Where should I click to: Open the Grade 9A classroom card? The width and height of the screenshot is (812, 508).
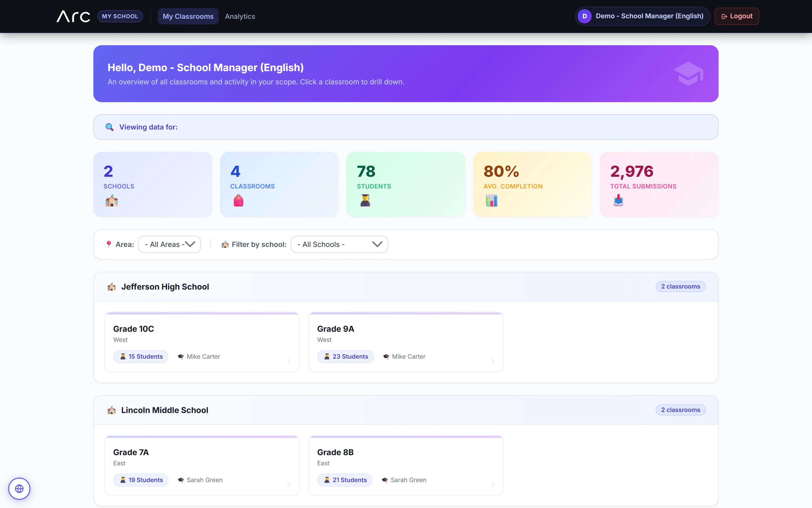point(406,342)
